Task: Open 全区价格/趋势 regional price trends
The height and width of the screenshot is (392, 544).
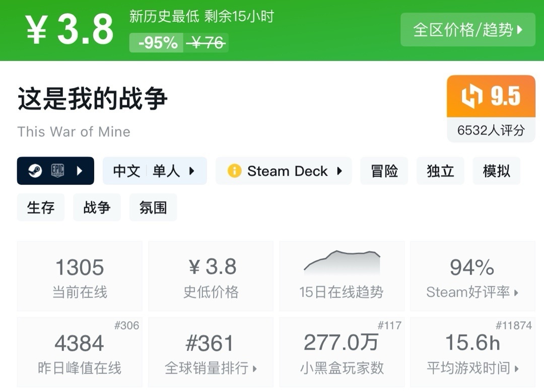Action: tap(467, 30)
